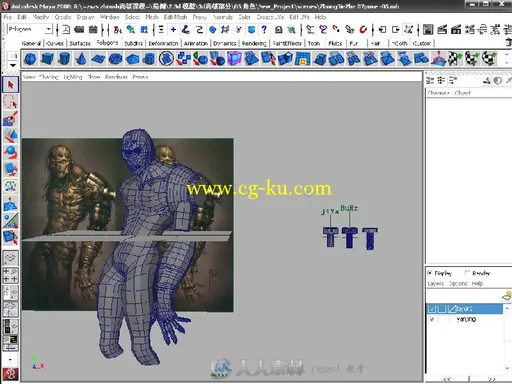Pick the Rotate tool in toolbox

point(10,152)
